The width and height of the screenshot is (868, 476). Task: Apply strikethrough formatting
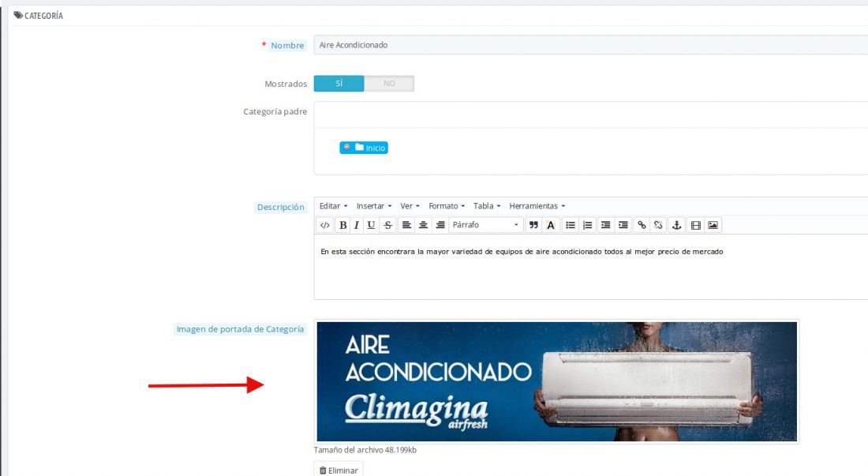(x=388, y=225)
